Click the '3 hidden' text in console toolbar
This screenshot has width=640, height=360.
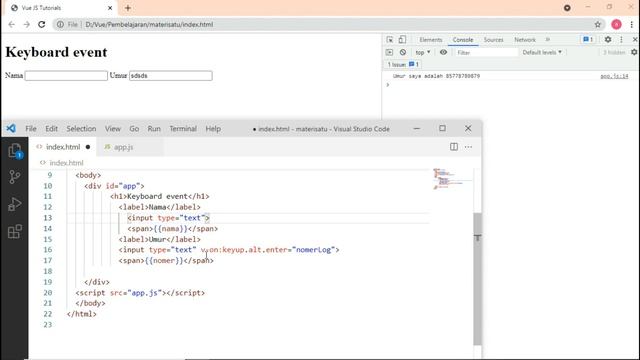click(x=614, y=52)
